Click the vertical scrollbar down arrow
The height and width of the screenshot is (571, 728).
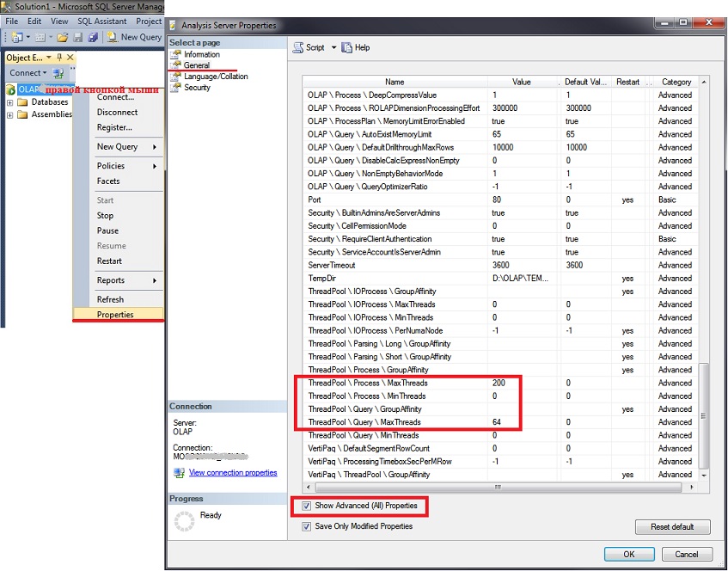pos(704,476)
